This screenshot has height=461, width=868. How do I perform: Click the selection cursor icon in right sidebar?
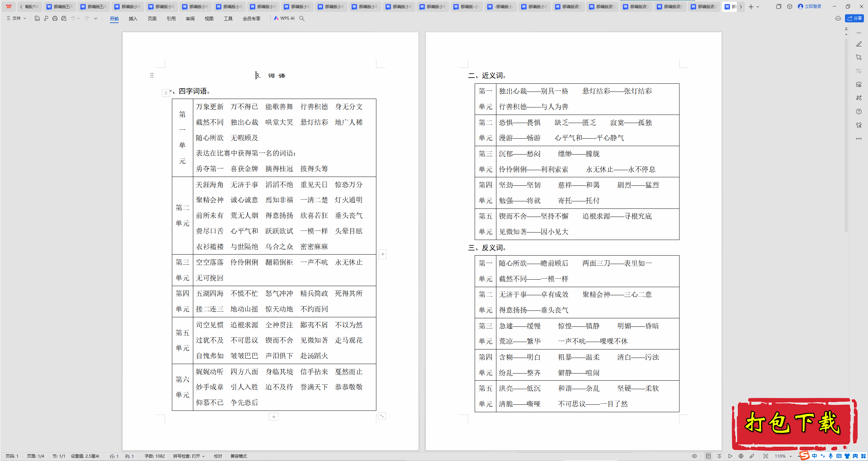pyautogui.click(x=859, y=57)
